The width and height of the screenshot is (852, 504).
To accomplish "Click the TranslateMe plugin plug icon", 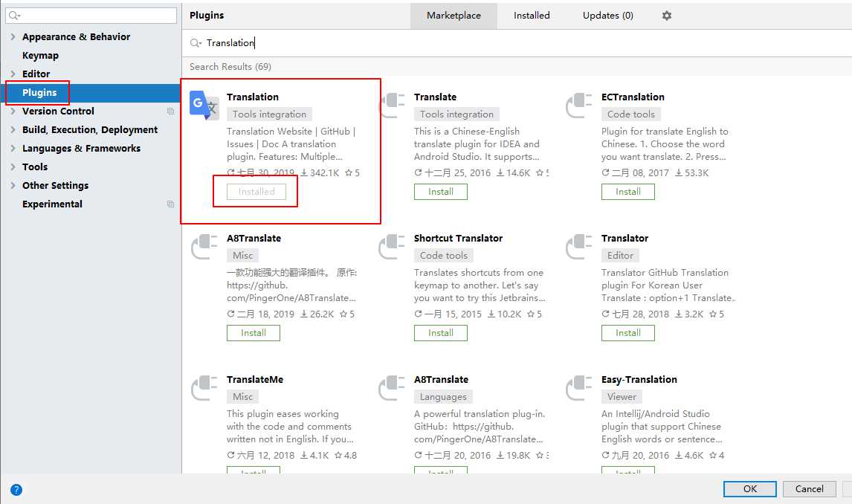I will pyautogui.click(x=204, y=387).
